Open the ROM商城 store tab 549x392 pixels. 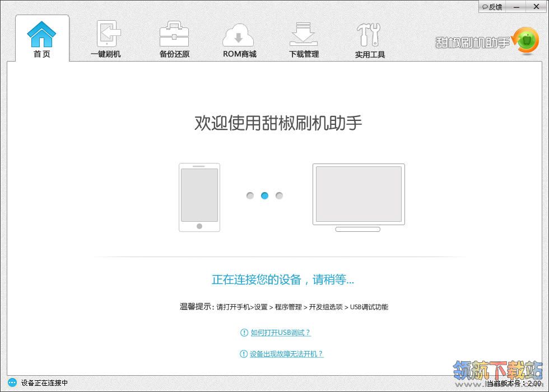coord(240,39)
